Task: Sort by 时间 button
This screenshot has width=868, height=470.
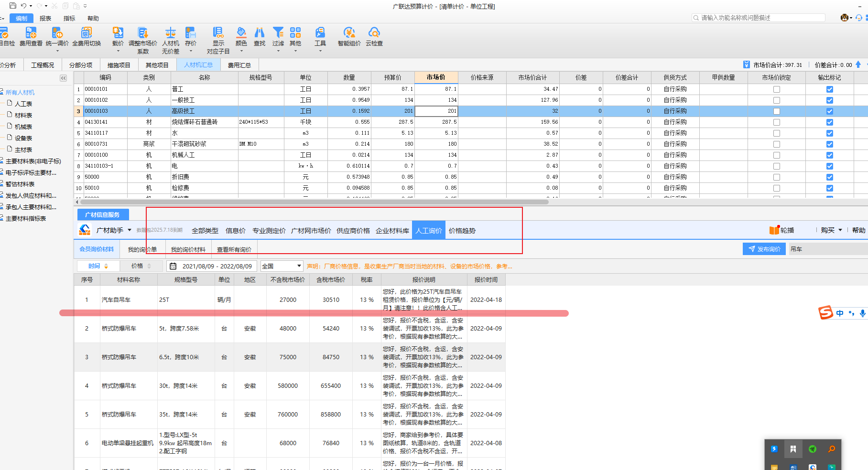Action: (x=98, y=266)
